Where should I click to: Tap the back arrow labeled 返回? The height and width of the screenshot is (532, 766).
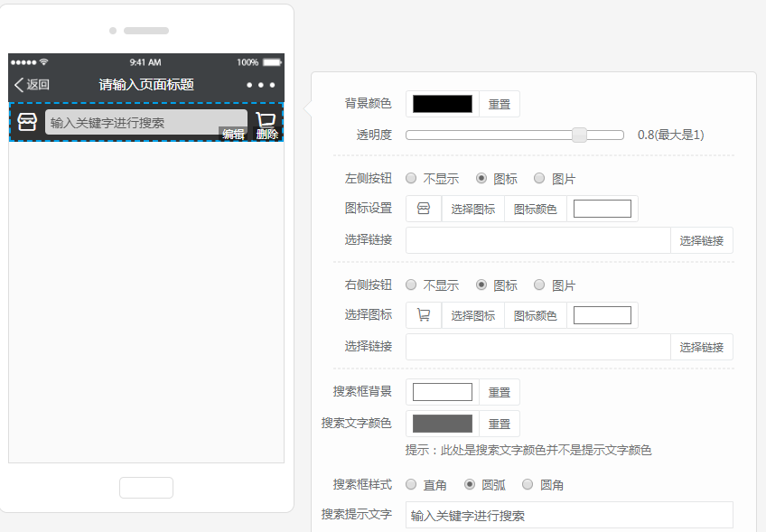coord(32,85)
